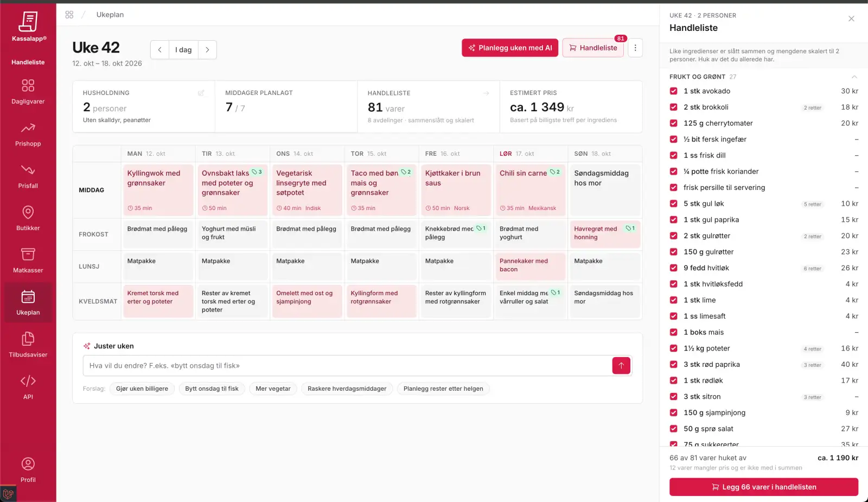
Task: Open the API code icon
Action: tap(28, 381)
